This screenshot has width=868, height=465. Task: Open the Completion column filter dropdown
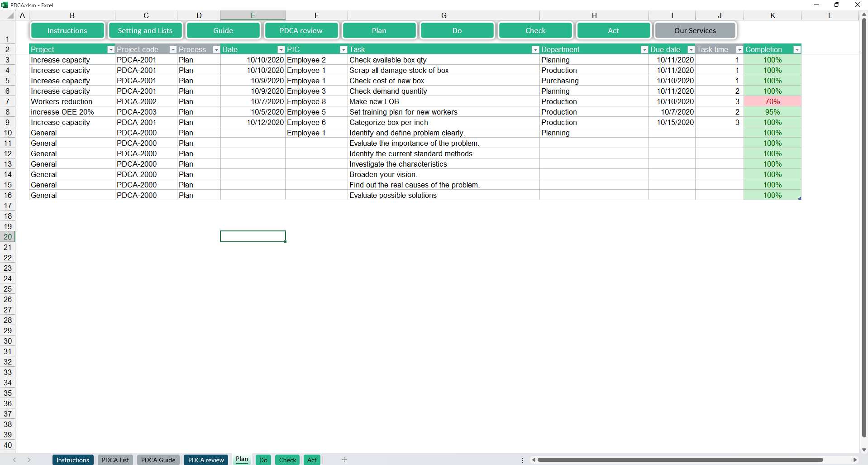(x=797, y=49)
